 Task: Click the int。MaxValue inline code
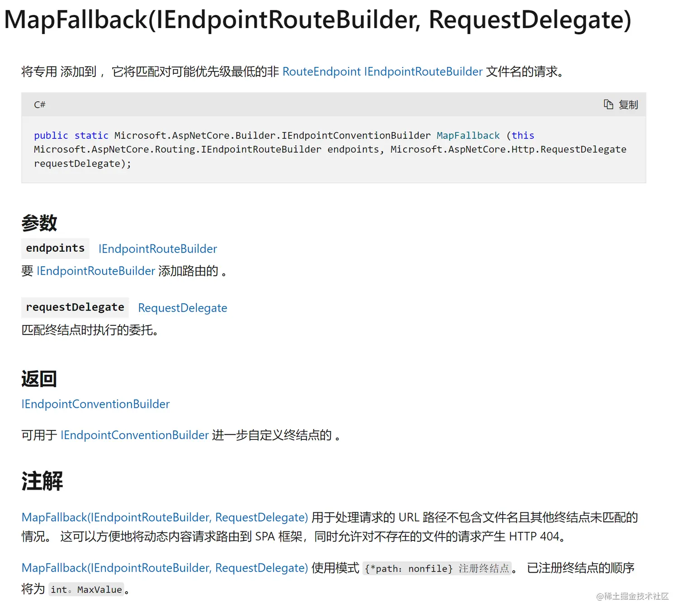pos(86,589)
